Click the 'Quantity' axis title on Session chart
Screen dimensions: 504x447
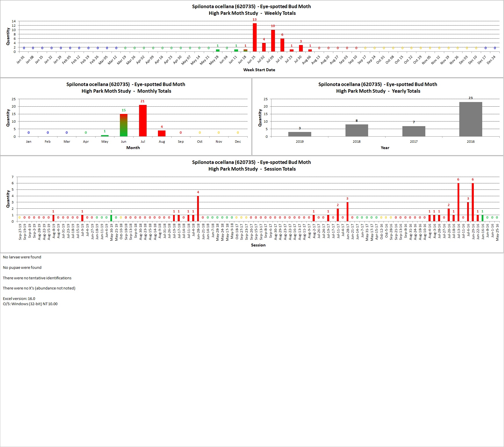pyautogui.click(x=8, y=199)
